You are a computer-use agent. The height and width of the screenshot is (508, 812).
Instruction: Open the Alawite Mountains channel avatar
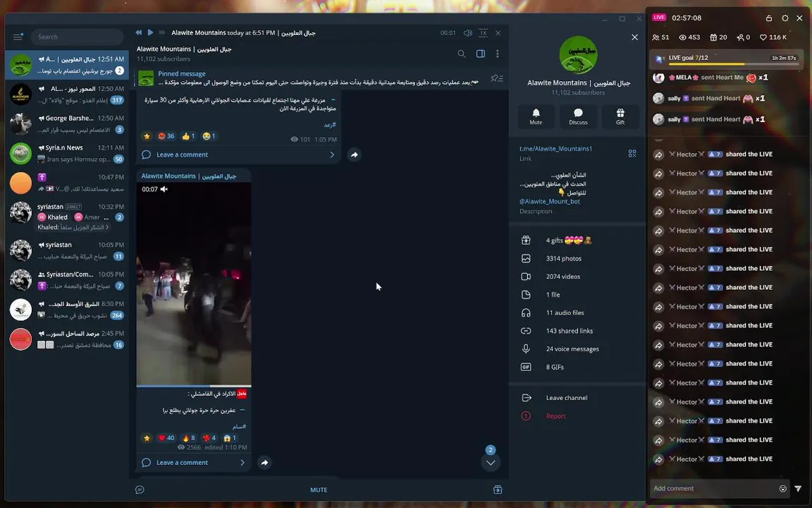click(x=578, y=55)
